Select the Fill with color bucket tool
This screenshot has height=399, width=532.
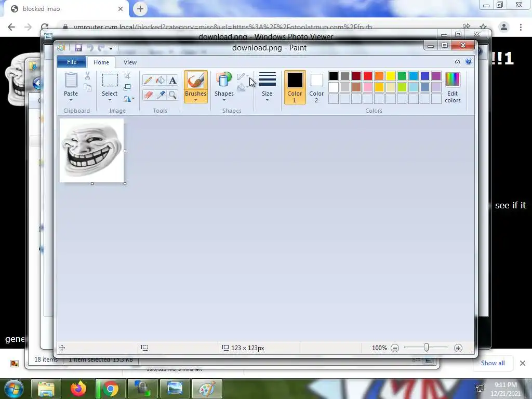(160, 80)
